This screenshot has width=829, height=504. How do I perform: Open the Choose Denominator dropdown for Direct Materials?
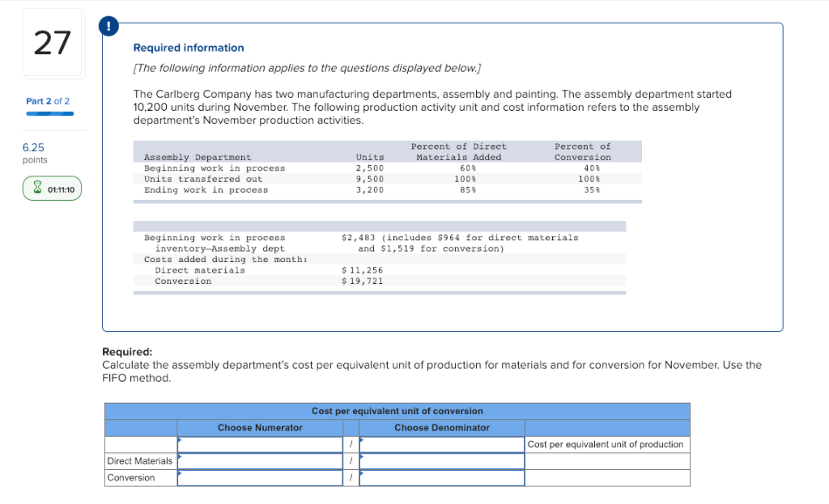point(442,461)
